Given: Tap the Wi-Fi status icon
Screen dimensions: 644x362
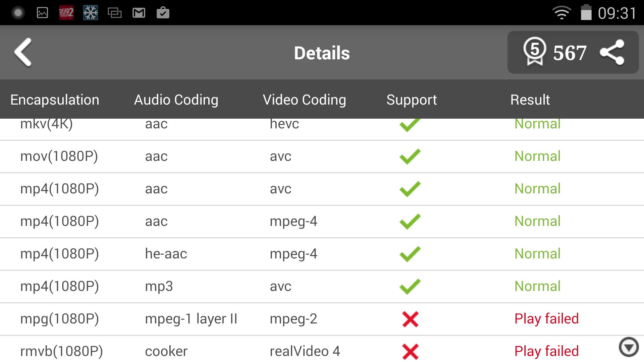Looking at the screenshot, I should point(561,13).
